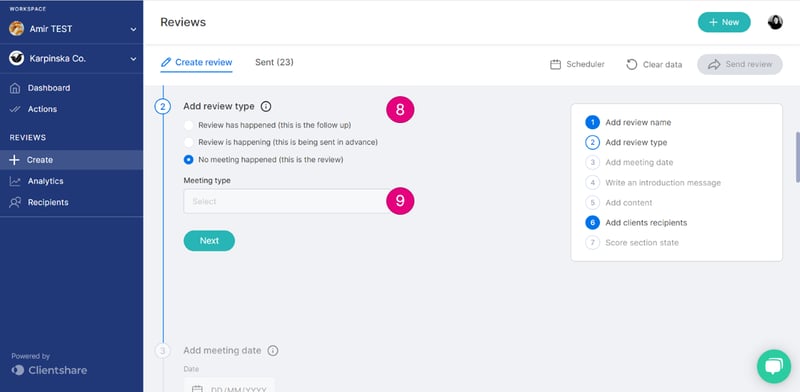Screen dimensions: 800x392
Task: Click the green Next button
Action: pyautogui.click(x=209, y=240)
